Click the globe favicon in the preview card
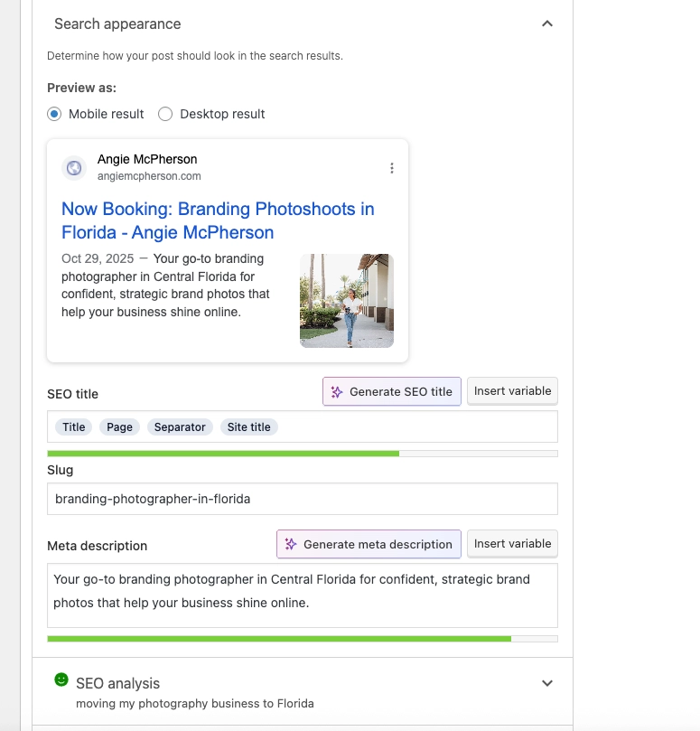Screen dimensions: 700x731 74,168
